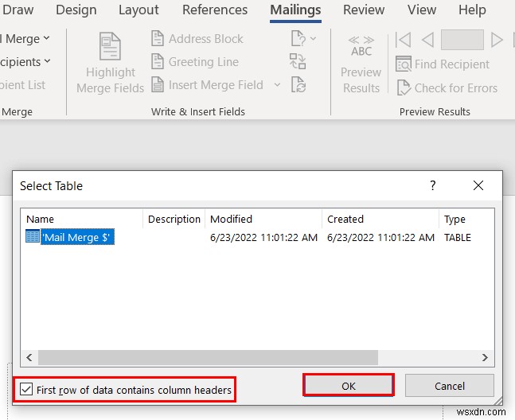Image resolution: width=515 pixels, height=420 pixels.
Task: Click the Update Labels icon
Action: coord(298,84)
